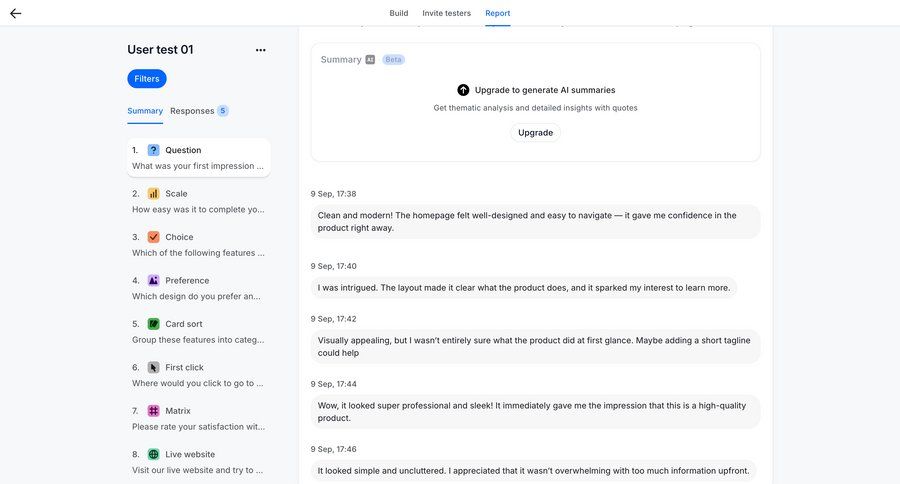The height and width of the screenshot is (484, 900).
Task: Click the Beta badge next to Summary
Action: pyautogui.click(x=394, y=60)
